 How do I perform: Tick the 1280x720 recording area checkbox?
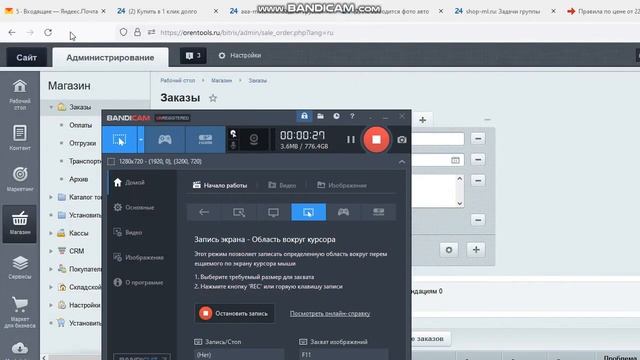[111, 162]
